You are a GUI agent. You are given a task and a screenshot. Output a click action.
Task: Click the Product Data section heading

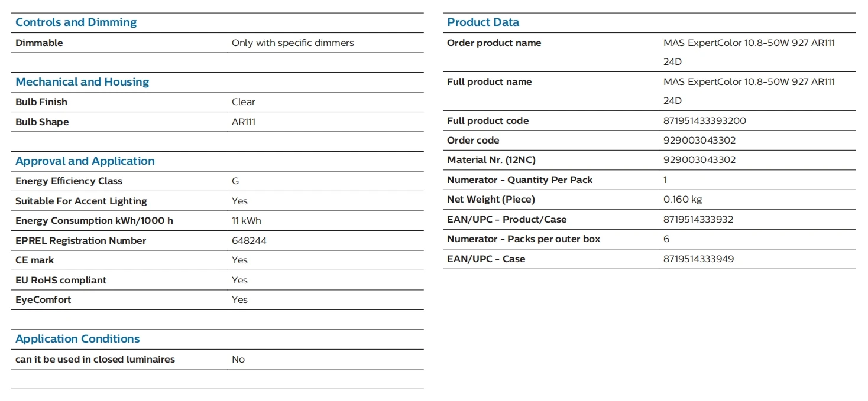coord(483,22)
